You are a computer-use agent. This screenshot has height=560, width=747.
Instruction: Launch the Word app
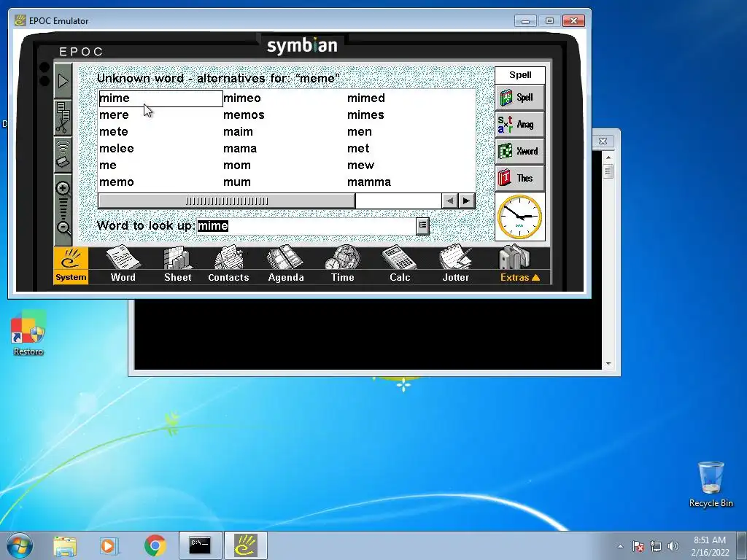[123, 265]
